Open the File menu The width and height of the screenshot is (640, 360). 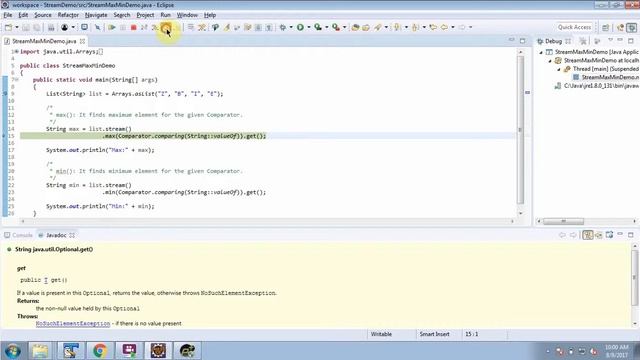pyautogui.click(x=8, y=15)
